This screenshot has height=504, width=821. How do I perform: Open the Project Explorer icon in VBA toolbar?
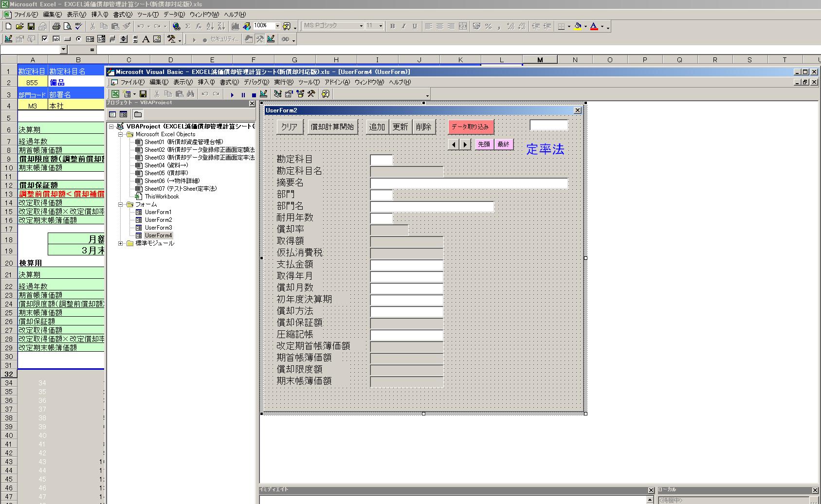278,94
